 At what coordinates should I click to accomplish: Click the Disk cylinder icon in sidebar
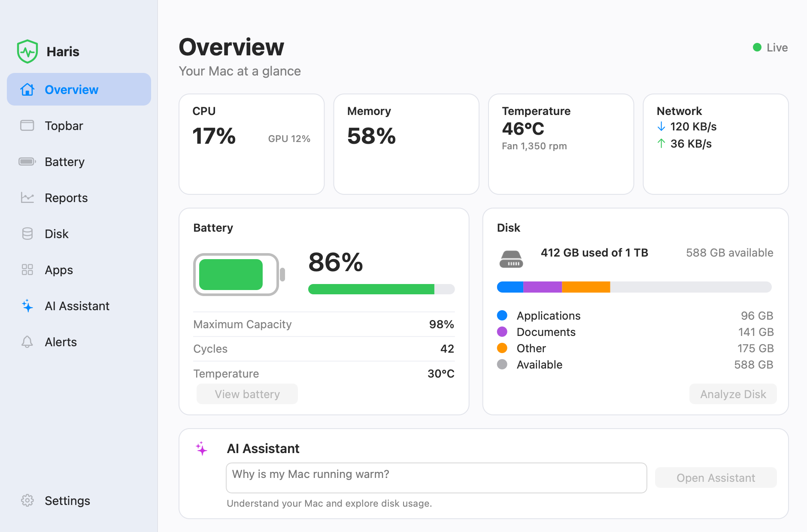click(27, 233)
